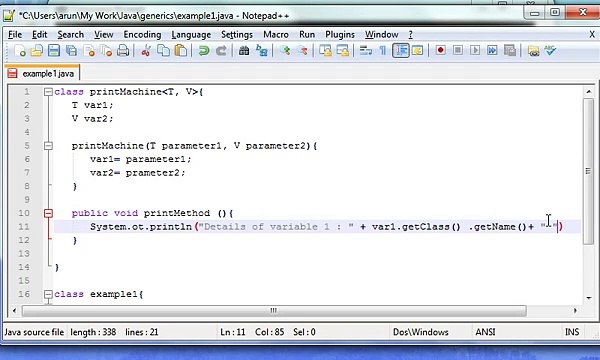The image size is (600, 360).
Task: Close document with X at menu bar end
Action: 592,34
